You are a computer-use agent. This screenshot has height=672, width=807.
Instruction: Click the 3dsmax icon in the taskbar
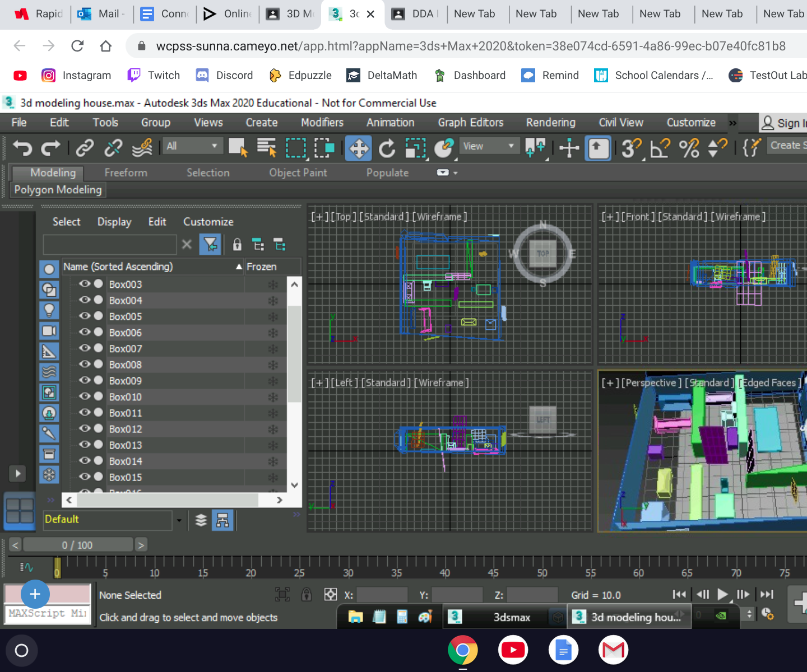point(455,617)
